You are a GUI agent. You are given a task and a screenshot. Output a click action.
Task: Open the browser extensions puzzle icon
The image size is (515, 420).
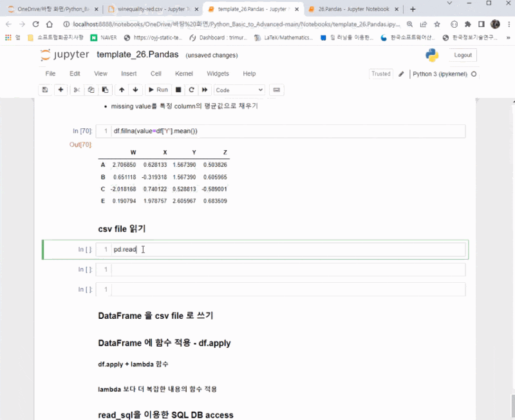tap(468, 24)
